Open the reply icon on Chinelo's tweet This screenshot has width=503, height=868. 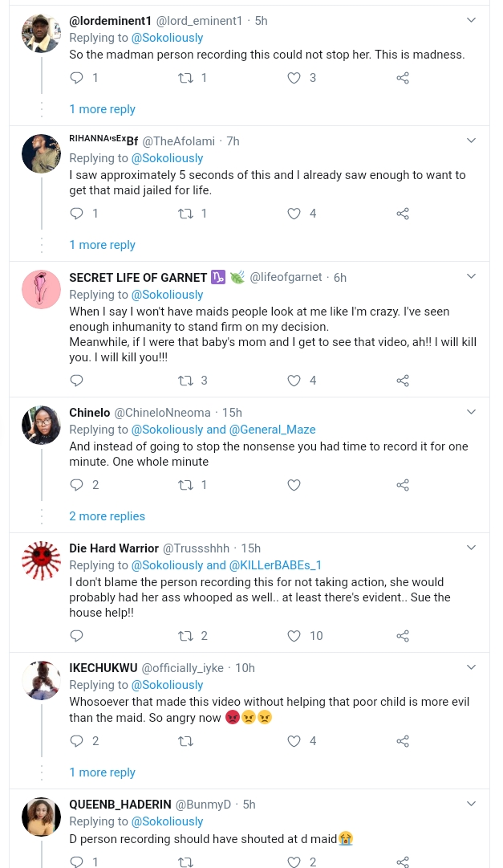(x=76, y=485)
